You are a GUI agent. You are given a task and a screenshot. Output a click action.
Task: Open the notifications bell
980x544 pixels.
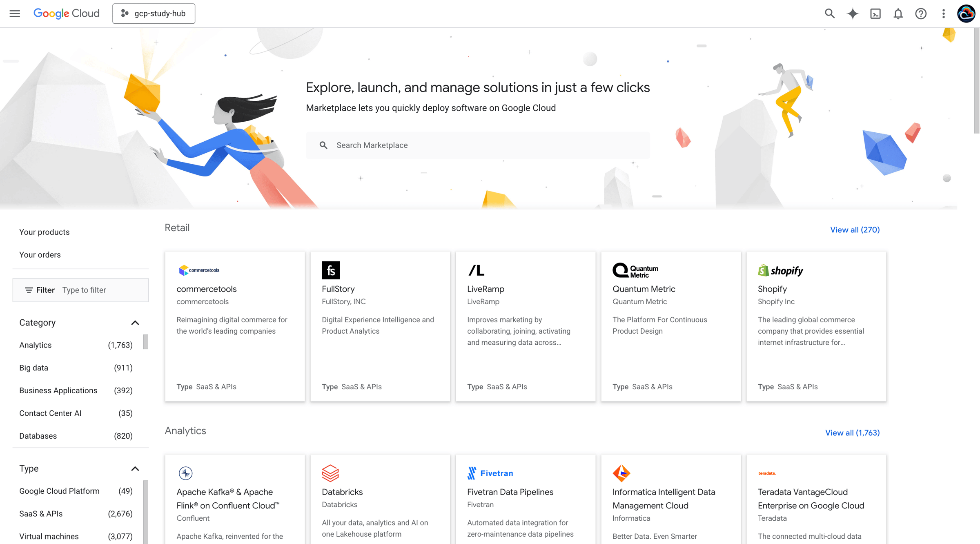898,13
